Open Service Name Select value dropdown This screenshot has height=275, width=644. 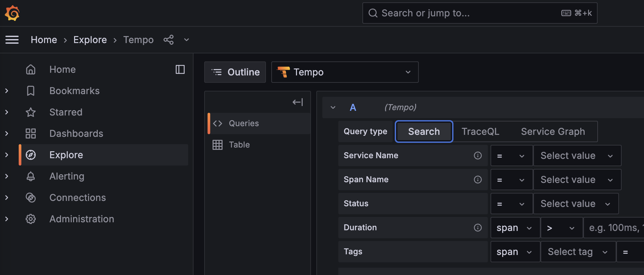pyautogui.click(x=577, y=156)
